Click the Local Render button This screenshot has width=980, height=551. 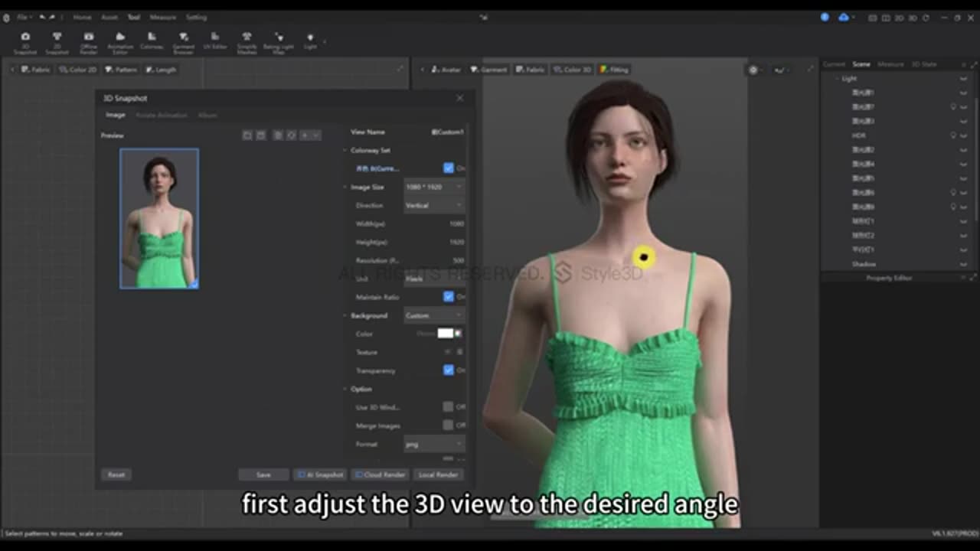tap(438, 474)
